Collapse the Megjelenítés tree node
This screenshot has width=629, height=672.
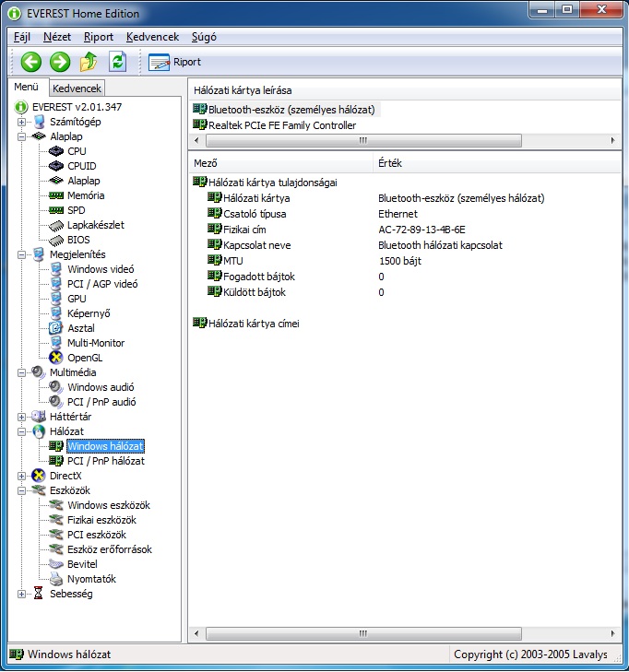21,254
